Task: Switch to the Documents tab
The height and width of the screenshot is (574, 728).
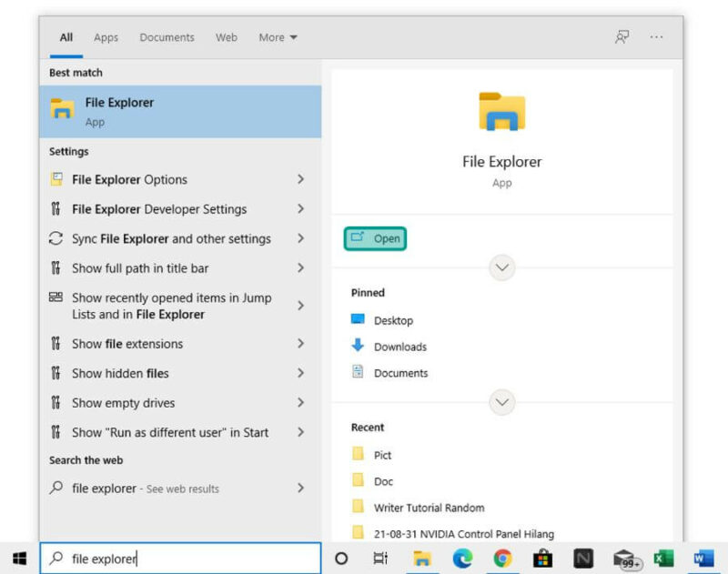Action: (x=167, y=37)
